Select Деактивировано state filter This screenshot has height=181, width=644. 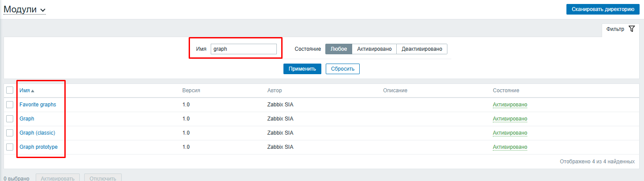[x=422, y=49]
